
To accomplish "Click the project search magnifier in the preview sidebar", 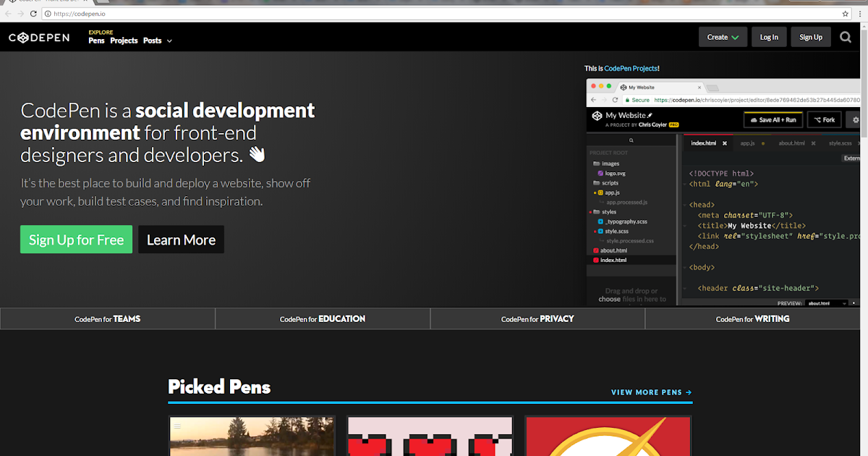I will (631, 140).
